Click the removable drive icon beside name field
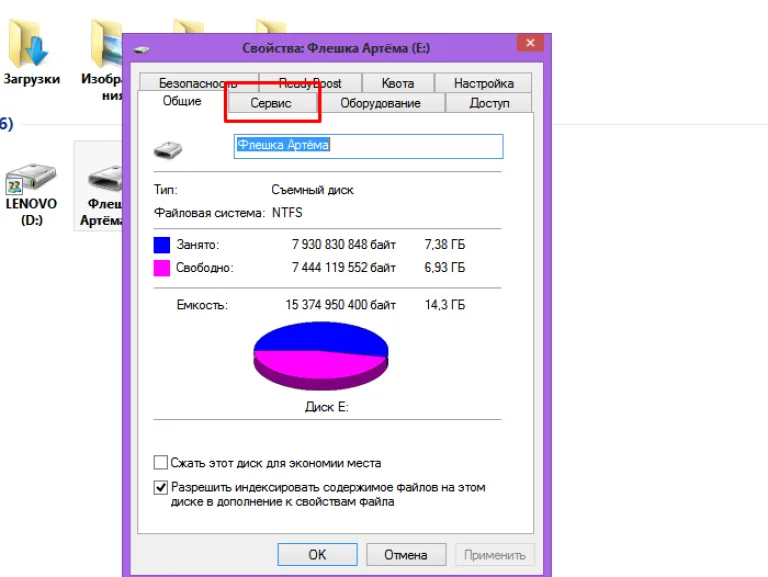This screenshot has width=768, height=577. coord(168,149)
